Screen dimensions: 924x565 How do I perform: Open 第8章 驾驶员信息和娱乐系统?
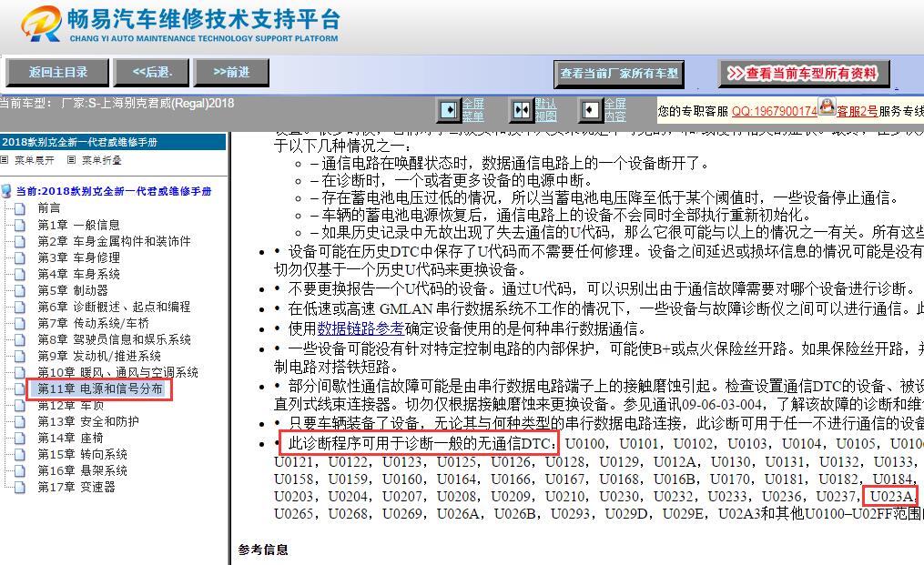pyautogui.click(x=114, y=339)
